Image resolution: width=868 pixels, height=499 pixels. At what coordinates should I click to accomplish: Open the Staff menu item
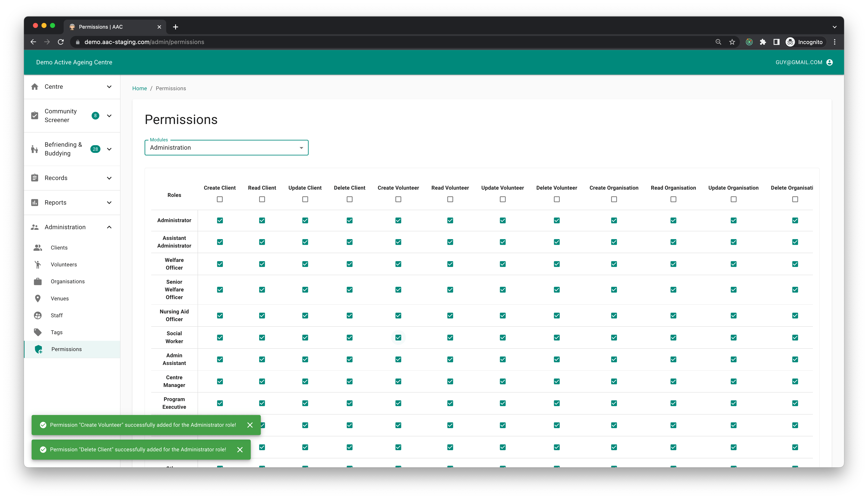click(72, 315)
